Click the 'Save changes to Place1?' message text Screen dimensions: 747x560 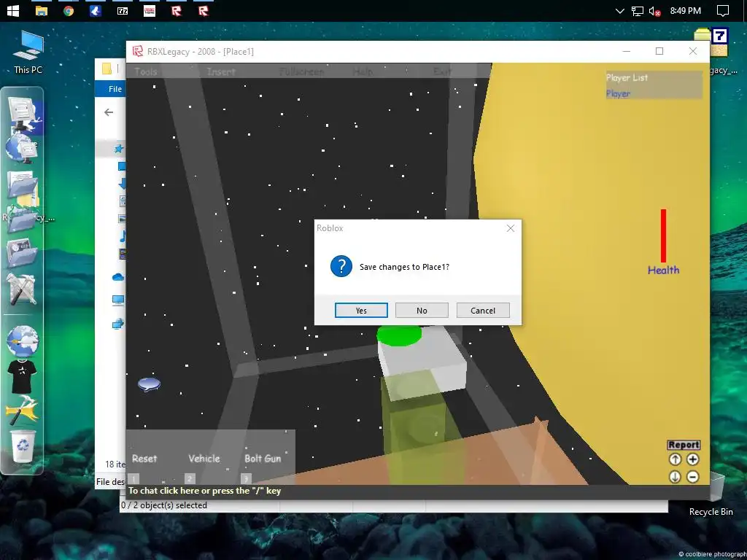pyautogui.click(x=404, y=267)
